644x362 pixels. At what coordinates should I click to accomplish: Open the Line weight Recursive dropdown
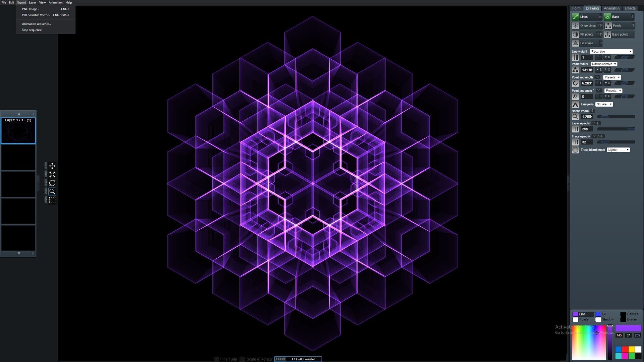[611, 52]
